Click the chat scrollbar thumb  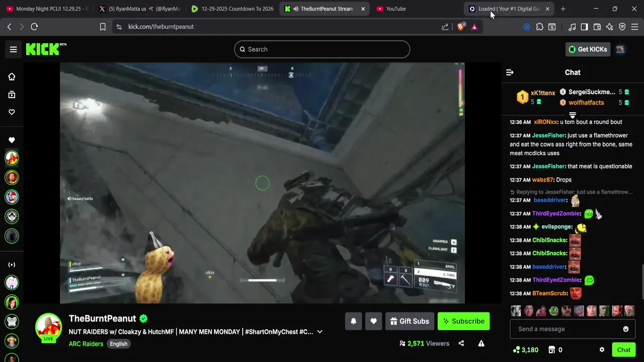point(642,282)
